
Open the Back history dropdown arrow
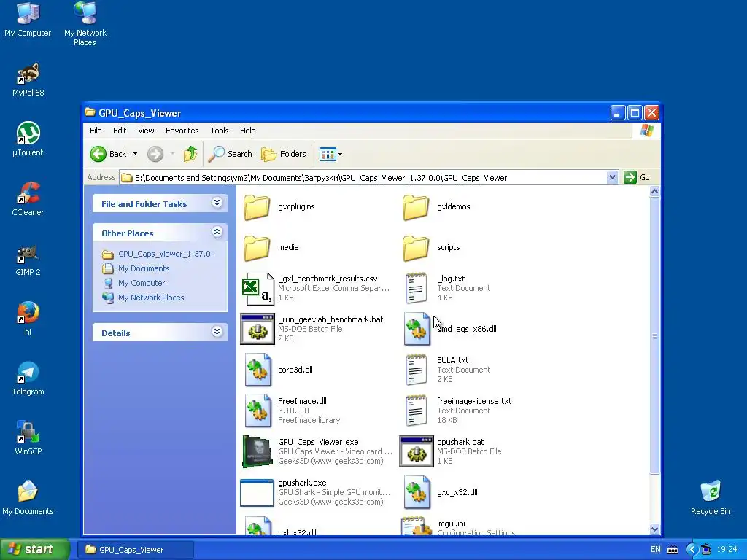pyautogui.click(x=135, y=154)
